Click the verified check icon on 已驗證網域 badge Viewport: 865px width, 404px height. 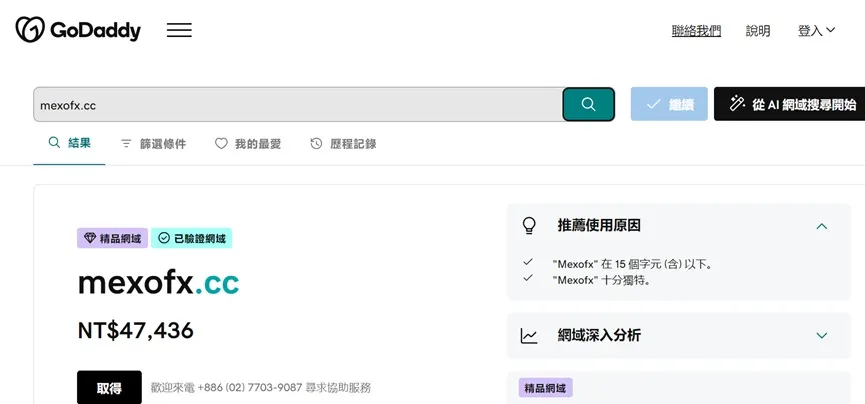[x=164, y=238]
